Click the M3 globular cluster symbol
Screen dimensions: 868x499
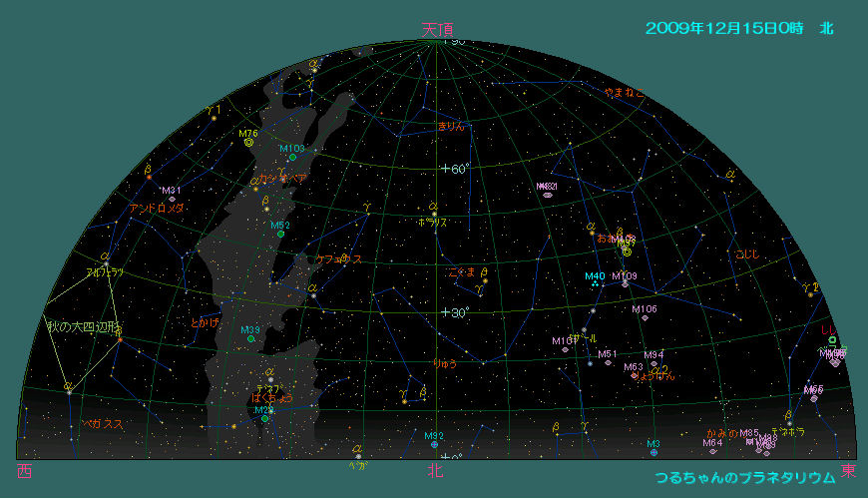point(653,453)
